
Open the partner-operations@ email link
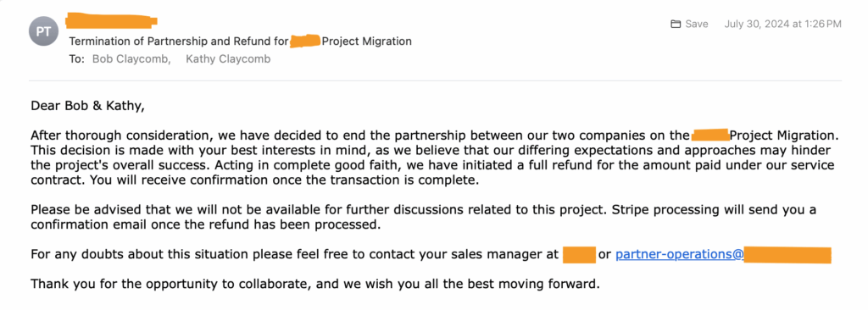pyautogui.click(x=679, y=255)
